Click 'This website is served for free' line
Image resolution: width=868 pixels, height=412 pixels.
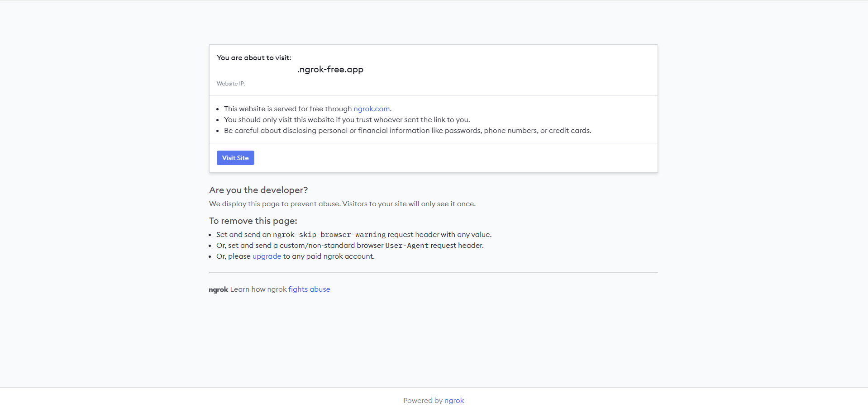(308, 109)
